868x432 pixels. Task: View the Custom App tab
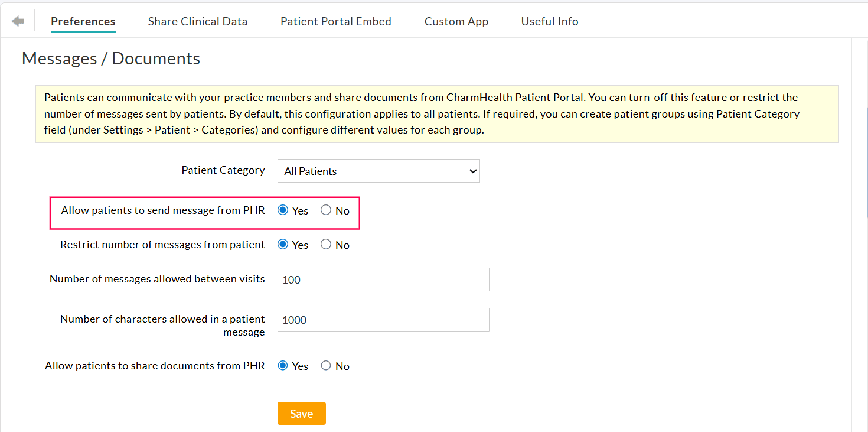(456, 21)
